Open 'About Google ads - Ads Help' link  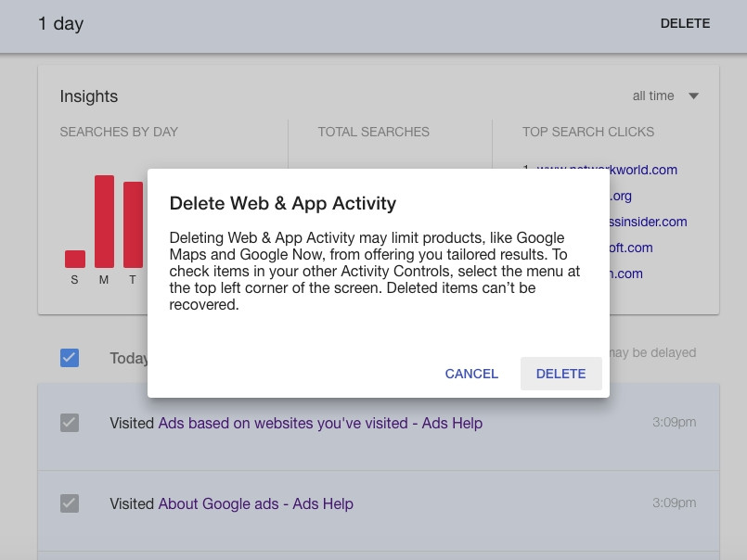tap(255, 504)
